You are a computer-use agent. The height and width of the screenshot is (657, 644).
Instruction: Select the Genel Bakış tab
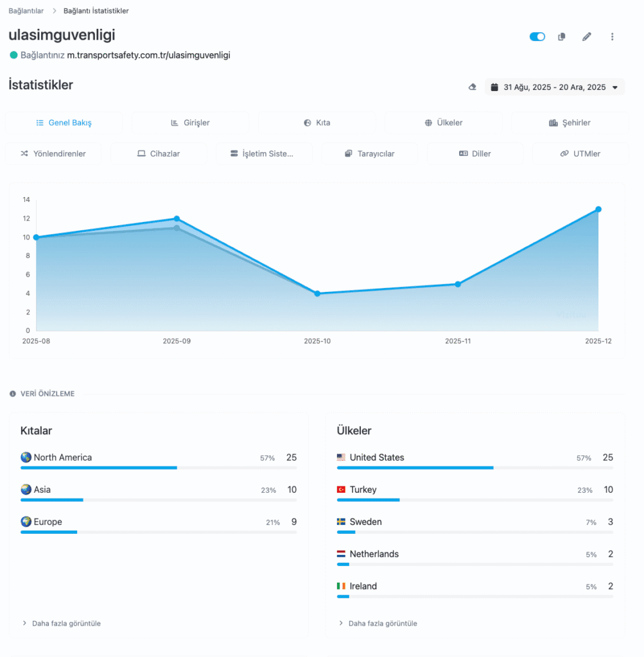pos(64,123)
